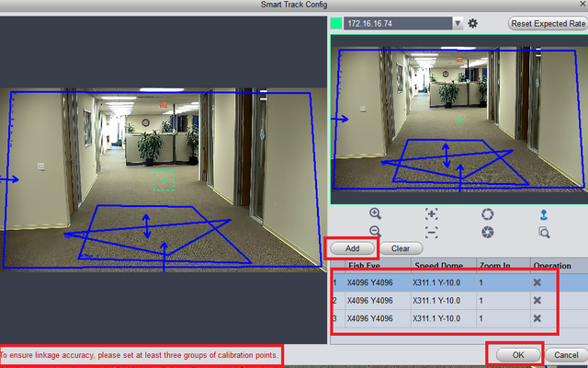The height and width of the screenshot is (368, 588).
Task: Click the Reset Expected Rate button
Action: (548, 23)
